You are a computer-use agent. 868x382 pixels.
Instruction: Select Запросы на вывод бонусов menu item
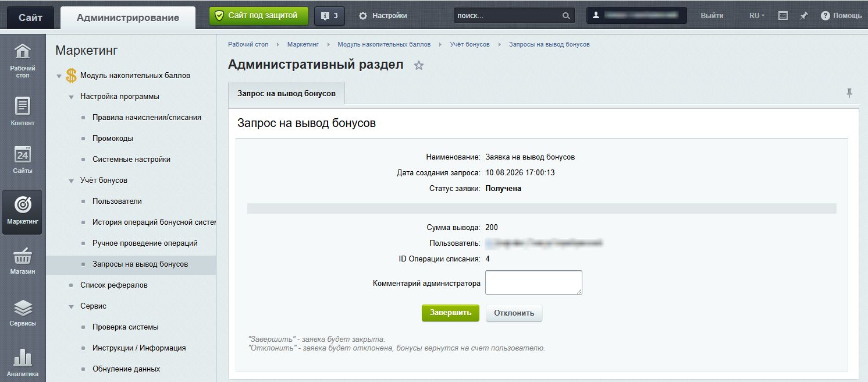click(140, 264)
